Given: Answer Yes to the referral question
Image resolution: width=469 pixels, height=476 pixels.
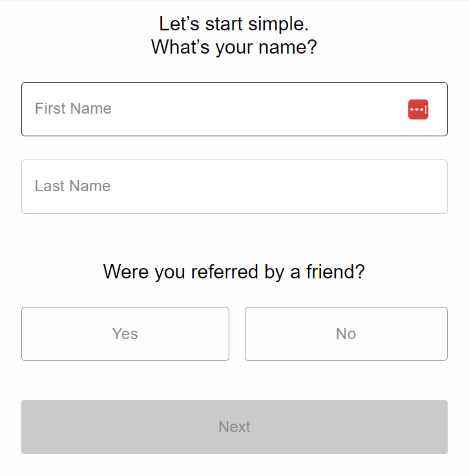Looking at the screenshot, I should [x=125, y=334].
